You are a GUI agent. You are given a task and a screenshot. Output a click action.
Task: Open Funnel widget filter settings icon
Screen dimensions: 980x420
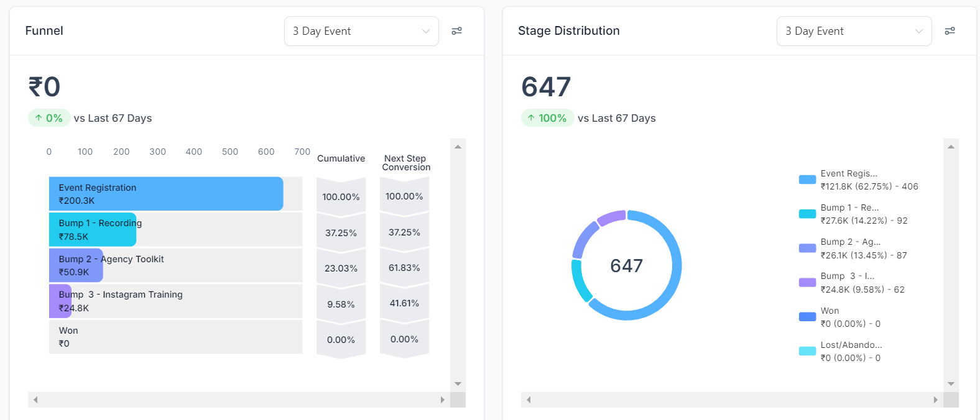pos(456,31)
